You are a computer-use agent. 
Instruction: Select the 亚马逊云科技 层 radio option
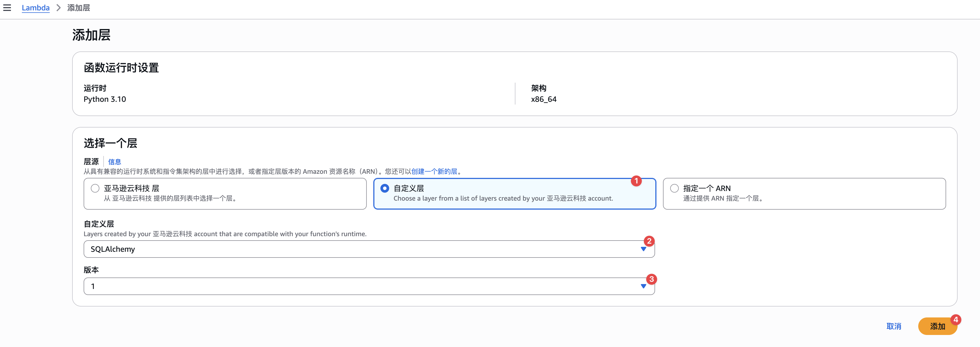[x=95, y=188]
